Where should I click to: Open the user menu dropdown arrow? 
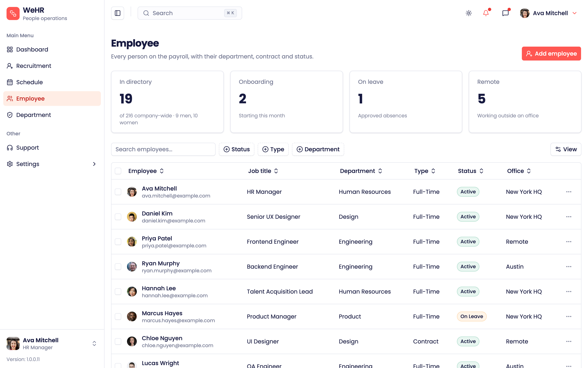[x=575, y=13]
